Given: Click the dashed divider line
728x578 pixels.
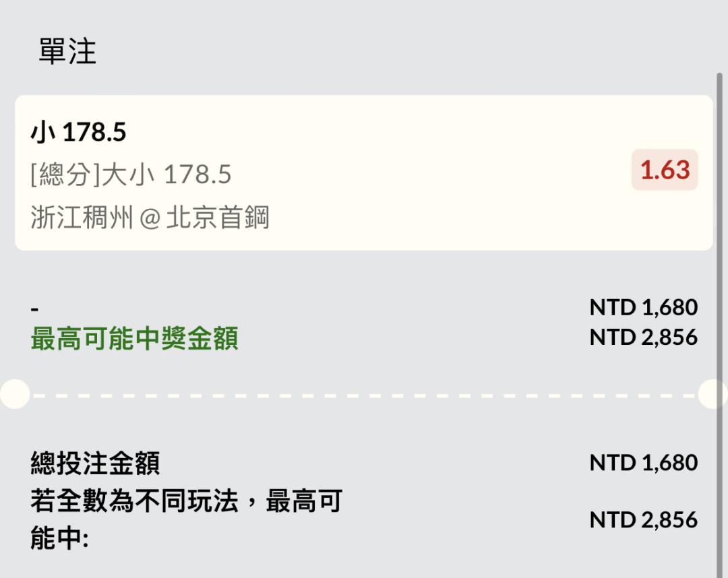Looking at the screenshot, I should pyautogui.click(x=364, y=395).
